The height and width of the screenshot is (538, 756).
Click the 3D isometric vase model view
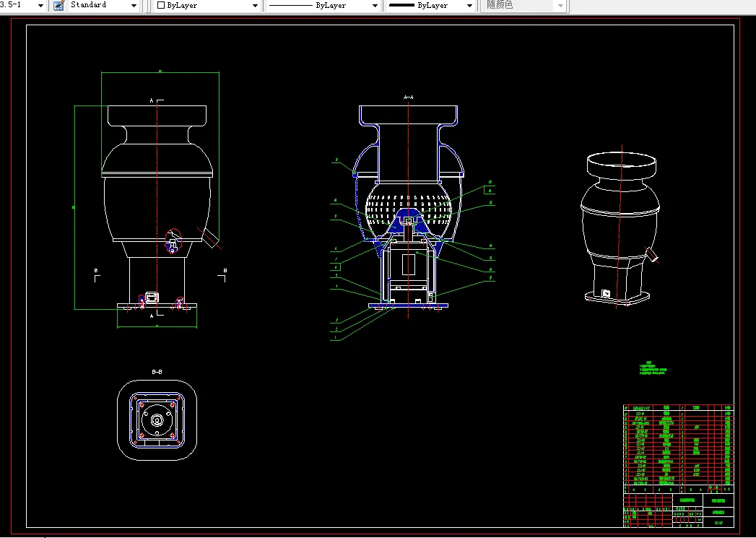[x=620, y=227]
